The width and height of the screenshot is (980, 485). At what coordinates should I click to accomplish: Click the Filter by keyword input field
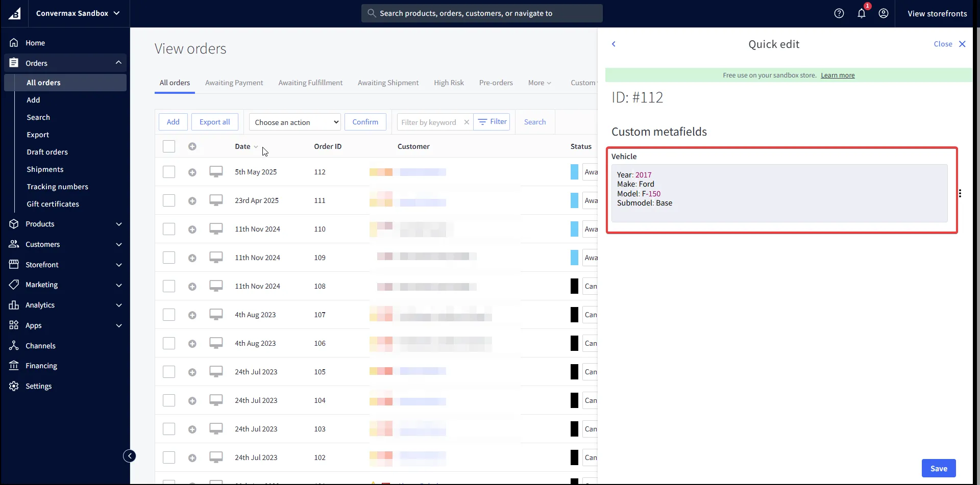(x=429, y=122)
